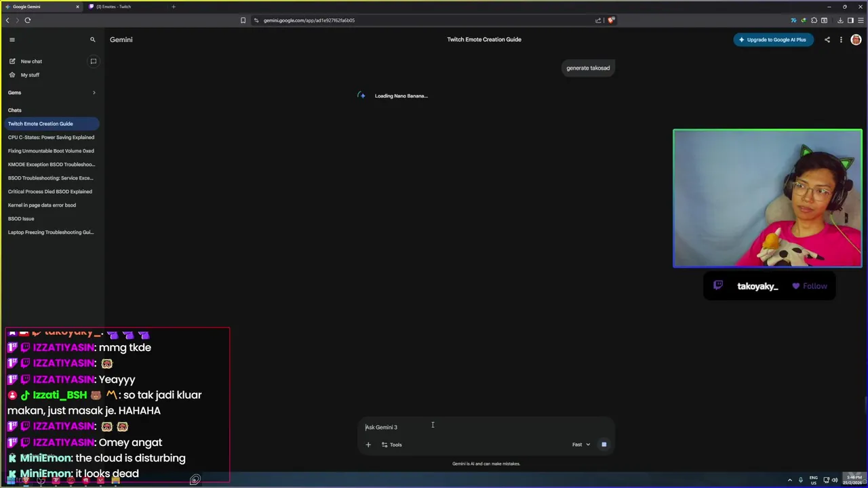
Task: Click the Gemini logo text
Action: (121, 39)
